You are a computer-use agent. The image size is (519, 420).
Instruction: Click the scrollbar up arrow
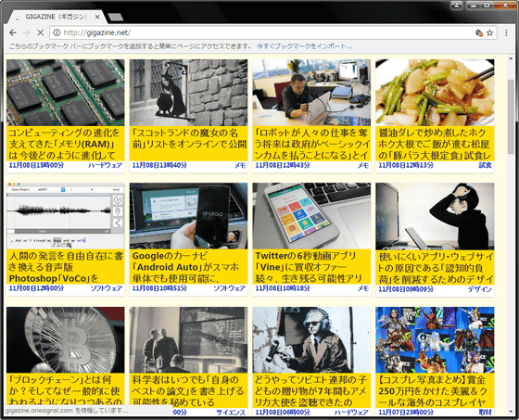511,58
